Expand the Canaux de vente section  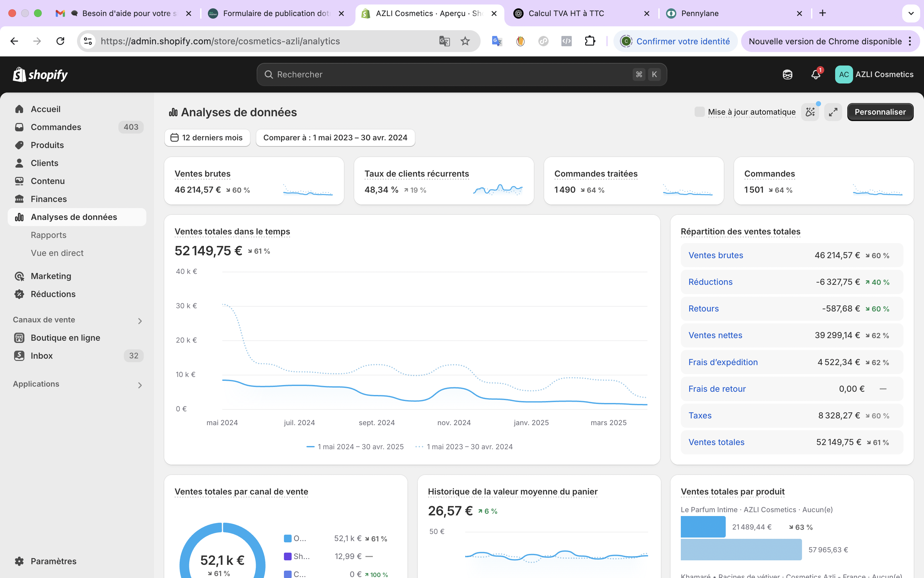point(140,321)
